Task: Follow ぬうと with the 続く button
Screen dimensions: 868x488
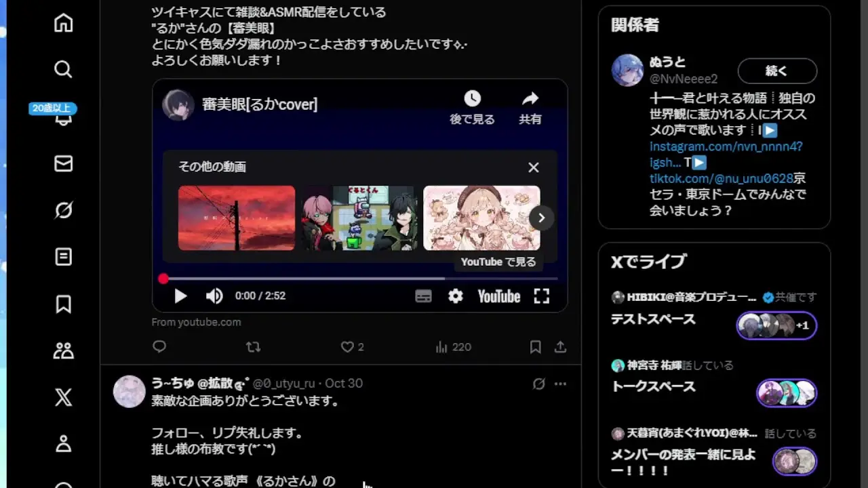Action: [777, 71]
